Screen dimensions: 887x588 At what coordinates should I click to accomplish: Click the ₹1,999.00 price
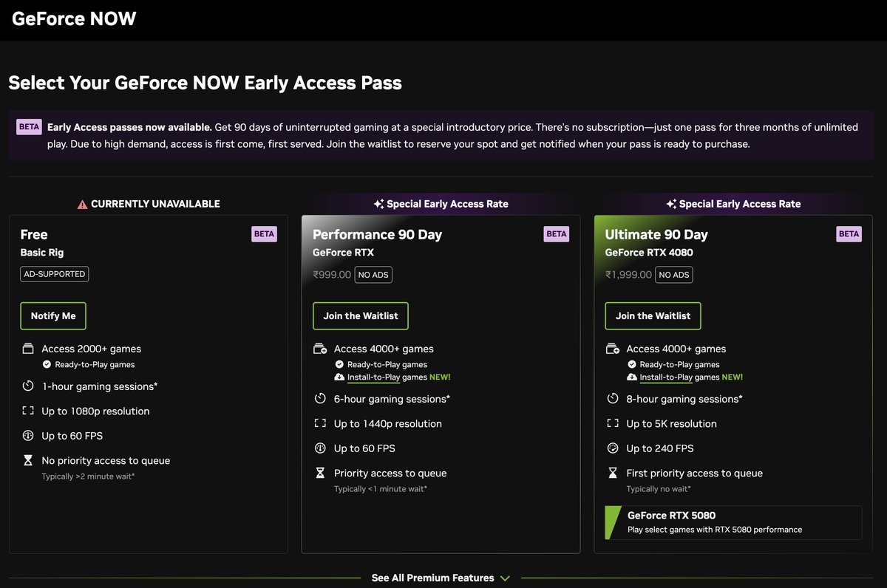tap(628, 275)
